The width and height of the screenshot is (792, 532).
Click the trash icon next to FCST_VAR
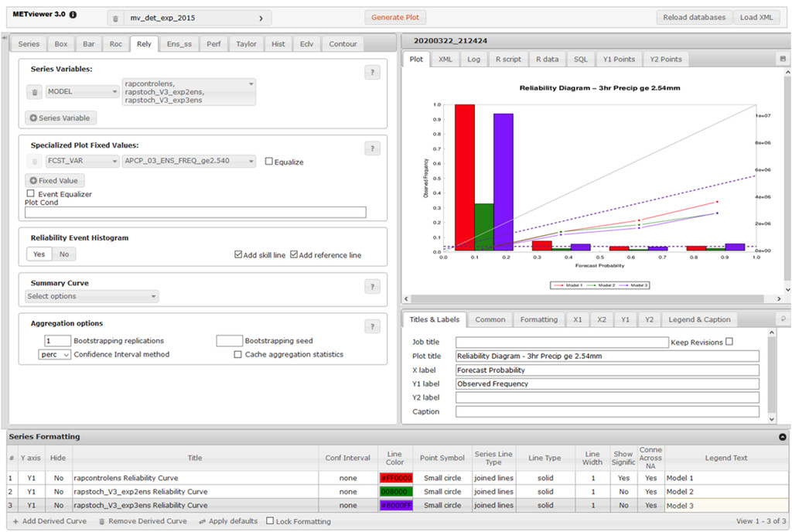(32, 161)
